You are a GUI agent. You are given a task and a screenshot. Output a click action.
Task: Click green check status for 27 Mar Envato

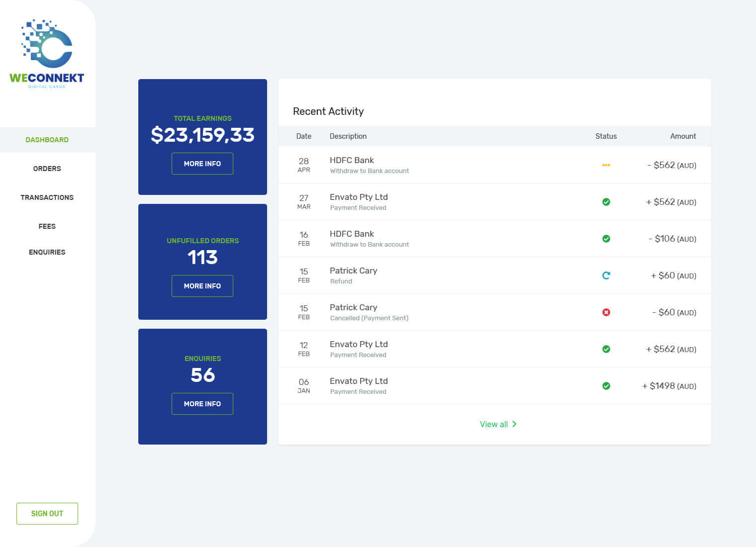tap(606, 202)
